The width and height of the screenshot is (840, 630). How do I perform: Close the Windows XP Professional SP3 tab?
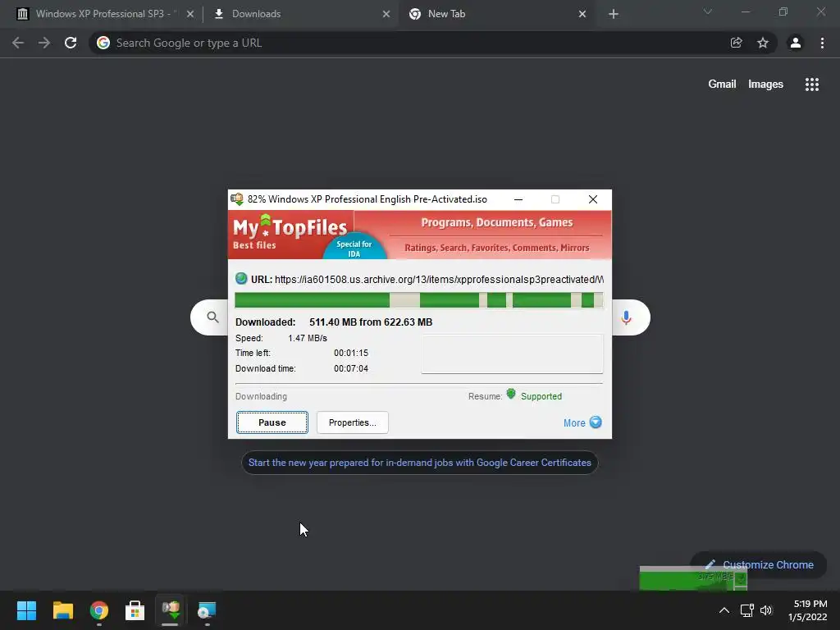190,14
